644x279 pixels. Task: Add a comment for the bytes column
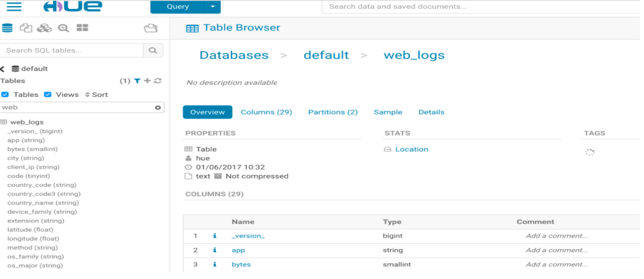pos(556,265)
